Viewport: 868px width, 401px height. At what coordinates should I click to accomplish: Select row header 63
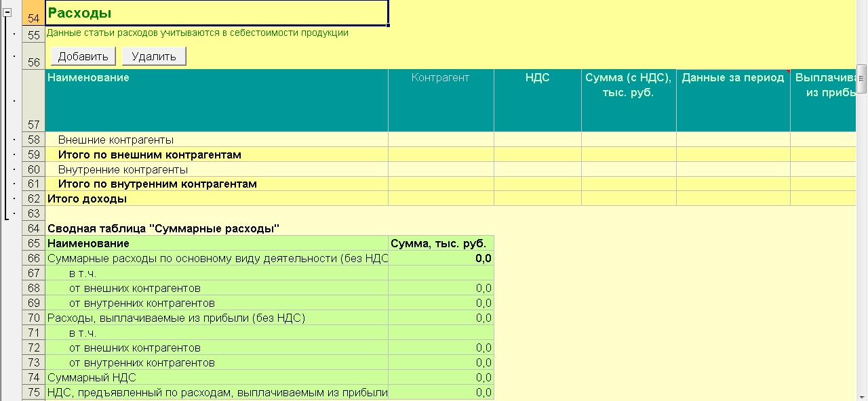[x=33, y=213]
